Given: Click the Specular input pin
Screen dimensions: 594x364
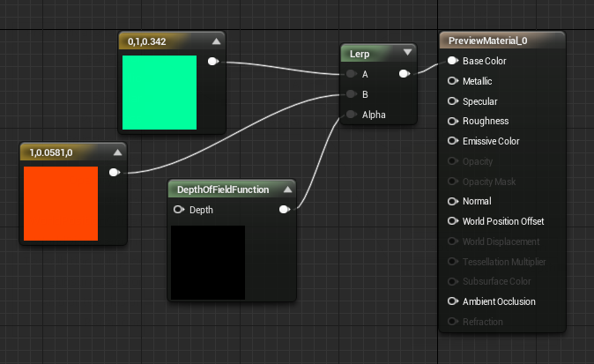Looking at the screenshot, I should pos(453,101).
